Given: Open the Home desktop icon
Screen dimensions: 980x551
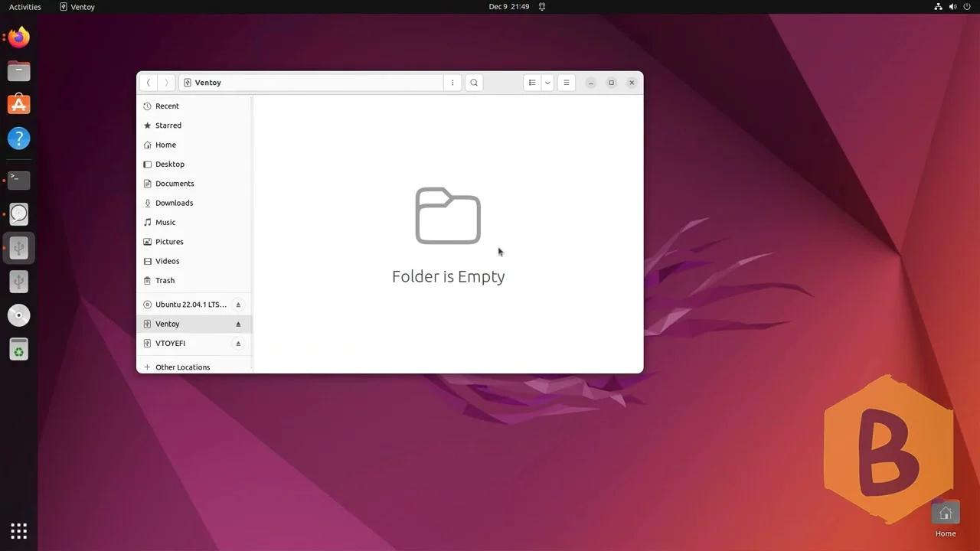Looking at the screenshot, I should tap(946, 519).
